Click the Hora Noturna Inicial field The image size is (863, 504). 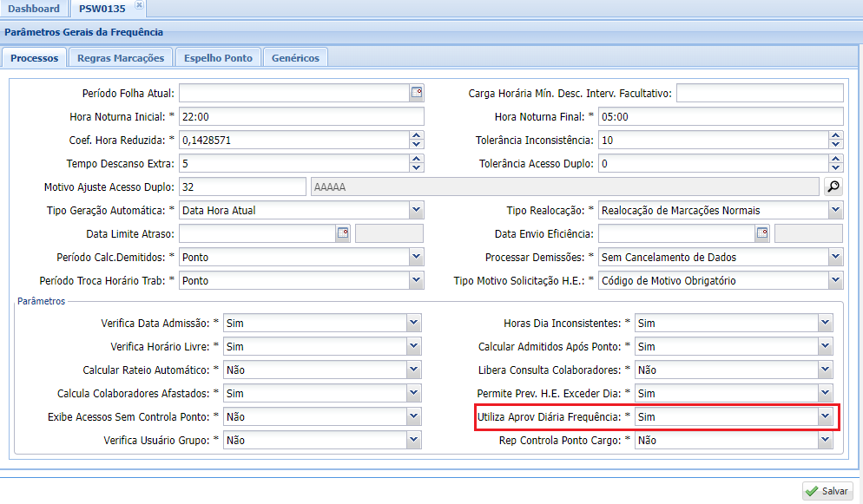pyautogui.click(x=301, y=116)
